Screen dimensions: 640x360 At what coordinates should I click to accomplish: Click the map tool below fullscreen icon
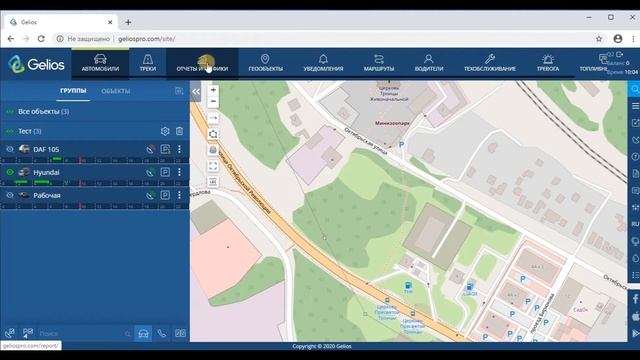coord(213,182)
